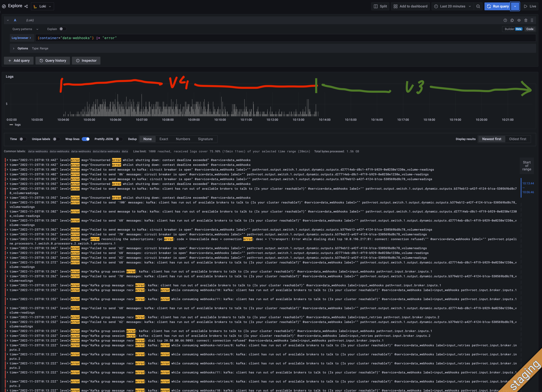Open the Loki data source dropdown
The image size is (542, 392).
tap(43, 6)
